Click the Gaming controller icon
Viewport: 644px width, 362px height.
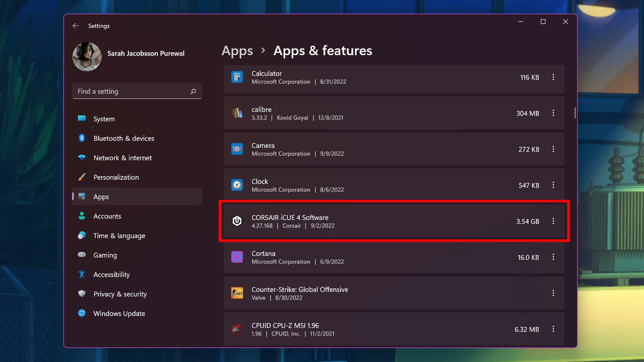coord(82,254)
